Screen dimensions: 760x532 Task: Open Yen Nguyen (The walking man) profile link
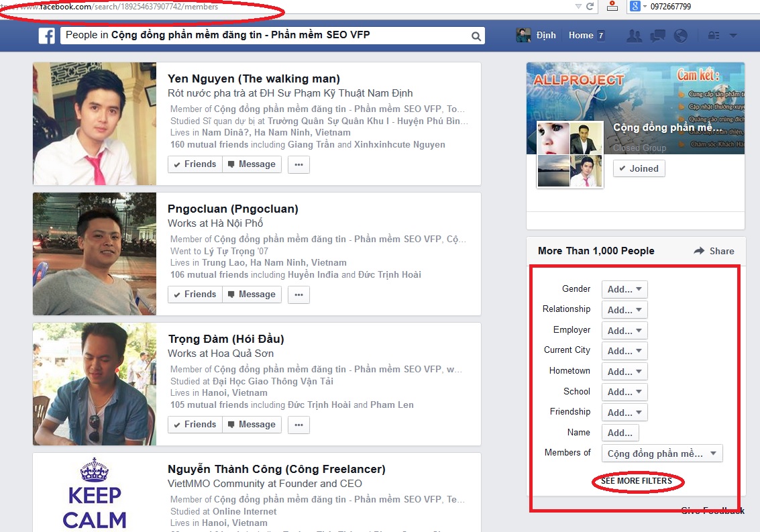(254, 78)
